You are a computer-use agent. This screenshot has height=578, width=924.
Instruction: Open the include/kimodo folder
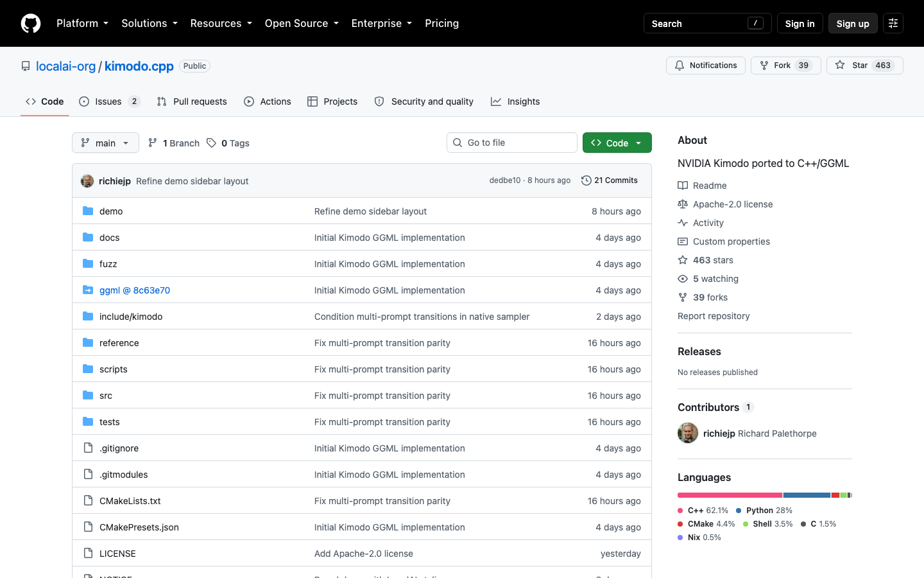coord(131,316)
